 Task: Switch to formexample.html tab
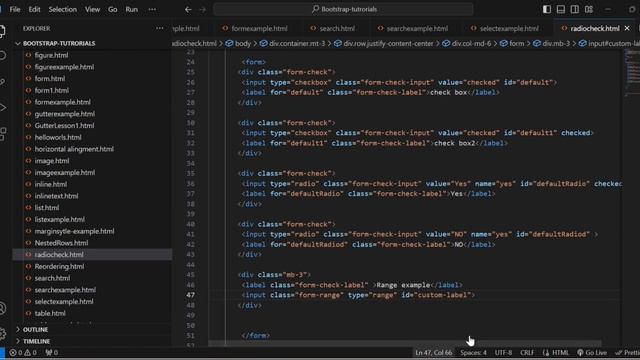tap(255, 28)
